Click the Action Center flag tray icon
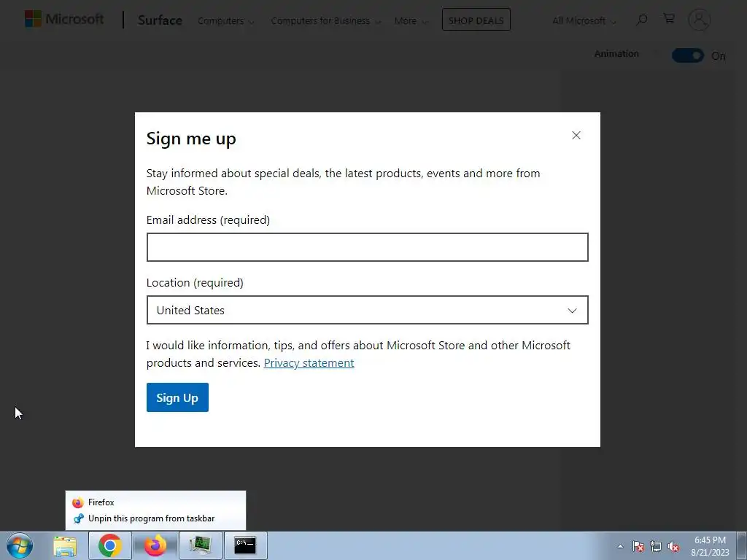Viewport: 747px width, 560px height. [638, 547]
